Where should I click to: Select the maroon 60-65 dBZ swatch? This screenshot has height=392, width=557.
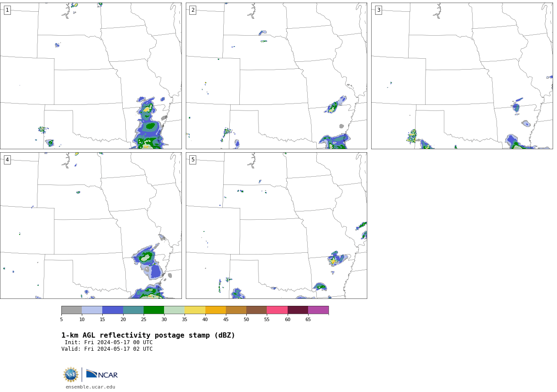[x=298, y=310]
